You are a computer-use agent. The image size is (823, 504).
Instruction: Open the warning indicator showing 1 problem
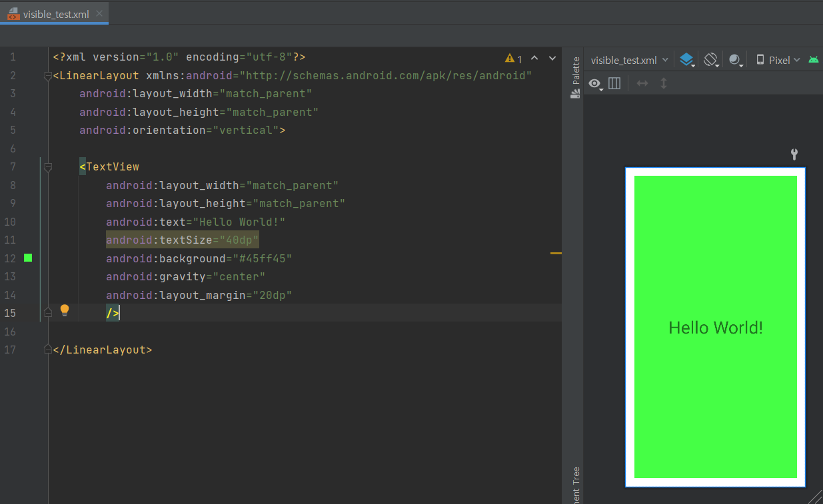coord(514,59)
